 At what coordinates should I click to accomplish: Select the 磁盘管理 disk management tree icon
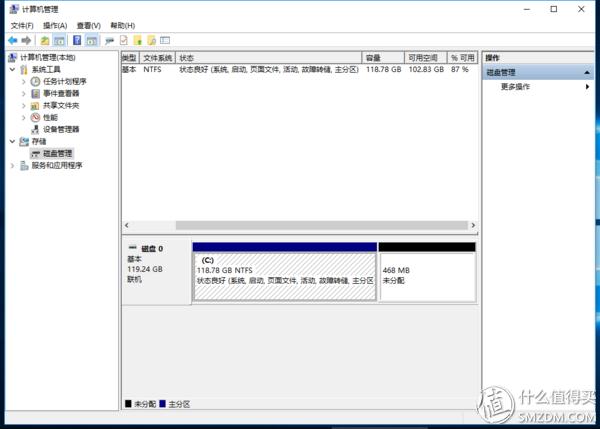[x=36, y=154]
